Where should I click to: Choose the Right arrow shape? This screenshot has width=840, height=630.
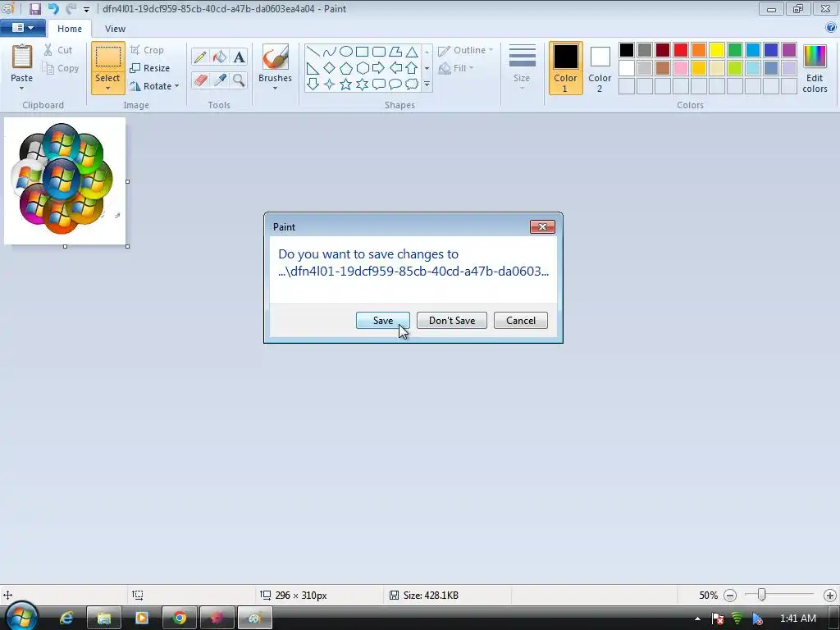(x=379, y=68)
